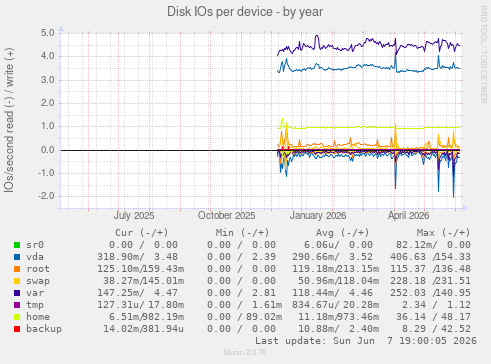Select the 'home' legend label
The width and height of the screenshot is (491, 364).
(x=38, y=317)
